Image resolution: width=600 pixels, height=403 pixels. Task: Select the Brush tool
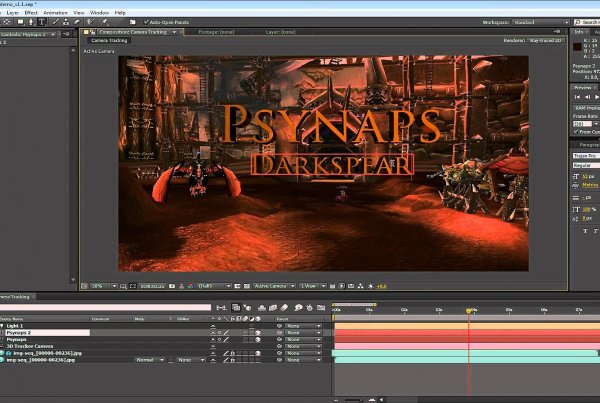(56, 22)
